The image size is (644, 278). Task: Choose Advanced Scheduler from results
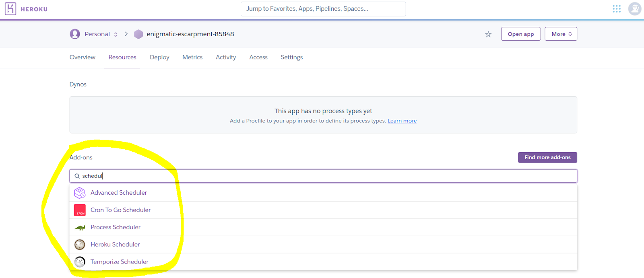coord(323,193)
